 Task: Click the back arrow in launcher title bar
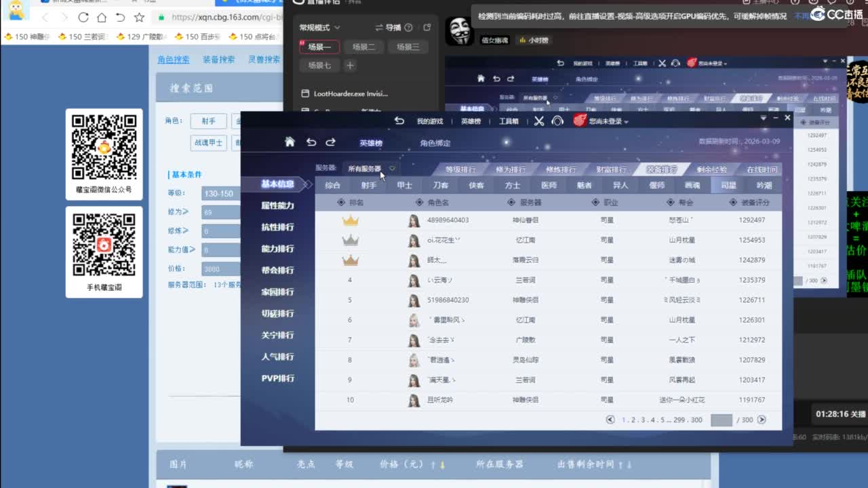pos(399,121)
